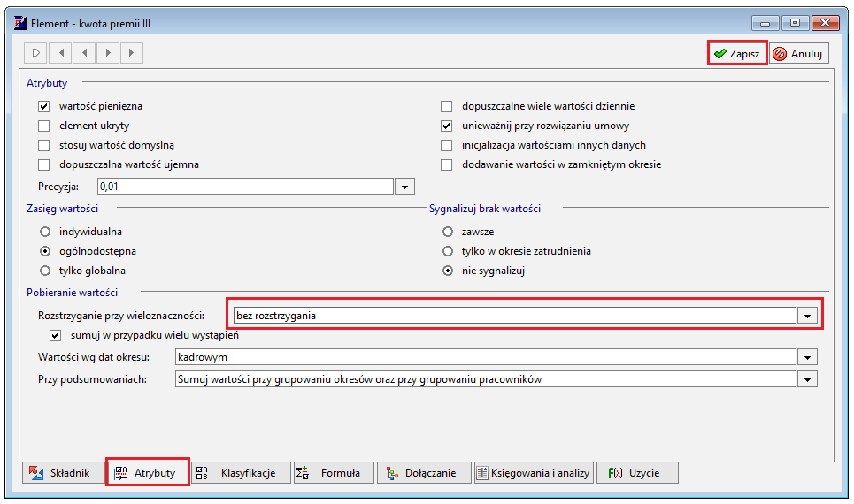The width and height of the screenshot is (854, 504).
Task: Maximize the Element window
Action: pos(796,23)
